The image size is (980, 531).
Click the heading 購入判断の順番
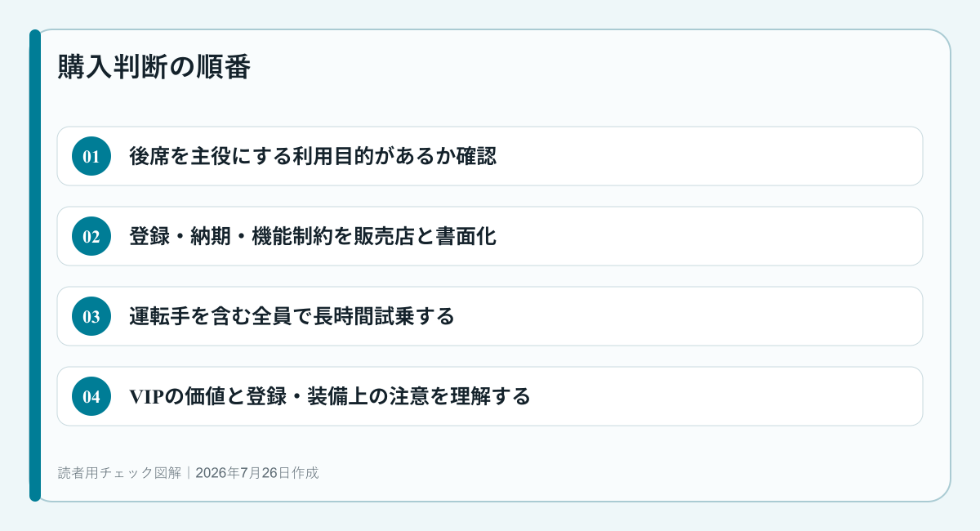(154, 67)
